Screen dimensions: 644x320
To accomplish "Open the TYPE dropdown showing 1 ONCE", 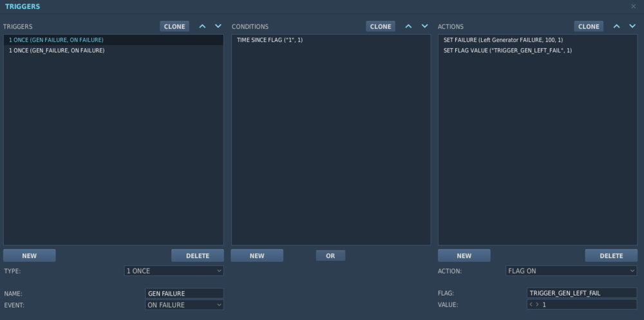I will click(x=174, y=270).
